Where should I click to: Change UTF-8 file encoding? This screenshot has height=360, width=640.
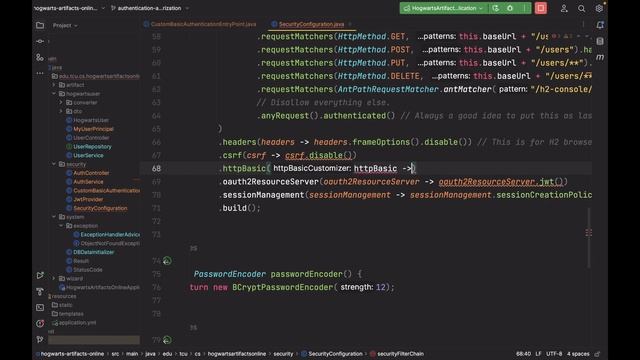(x=554, y=354)
